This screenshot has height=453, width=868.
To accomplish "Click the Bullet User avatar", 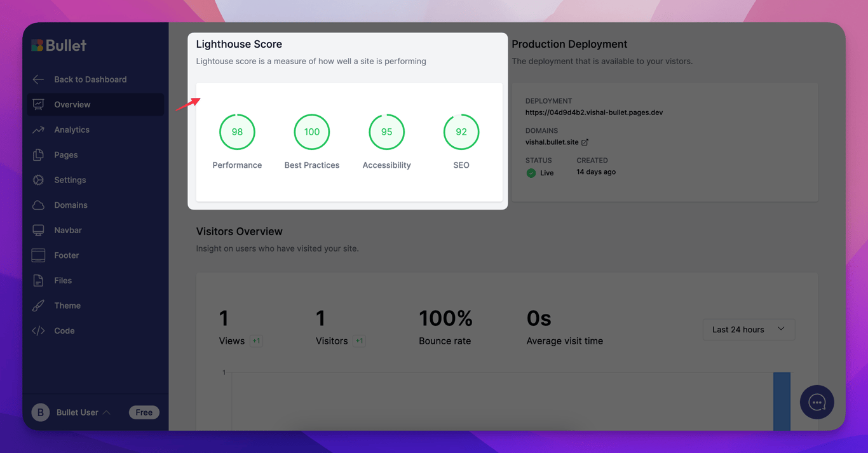I will coord(40,412).
